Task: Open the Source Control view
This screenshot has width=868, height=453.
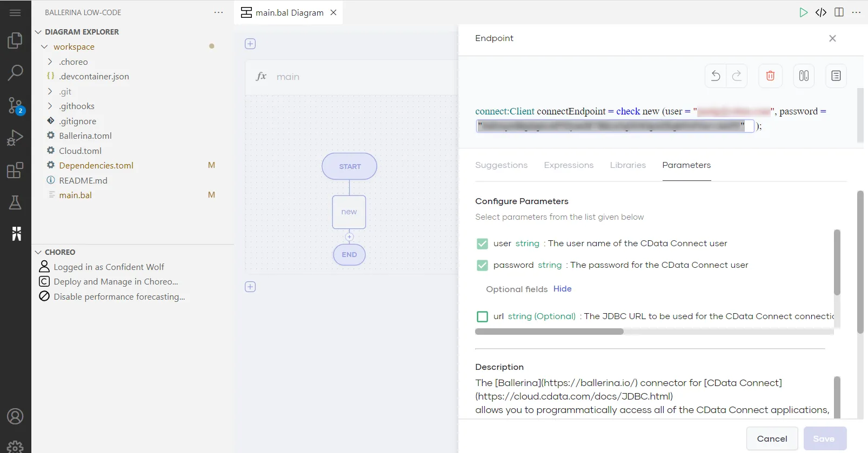Action: (15, 105)
